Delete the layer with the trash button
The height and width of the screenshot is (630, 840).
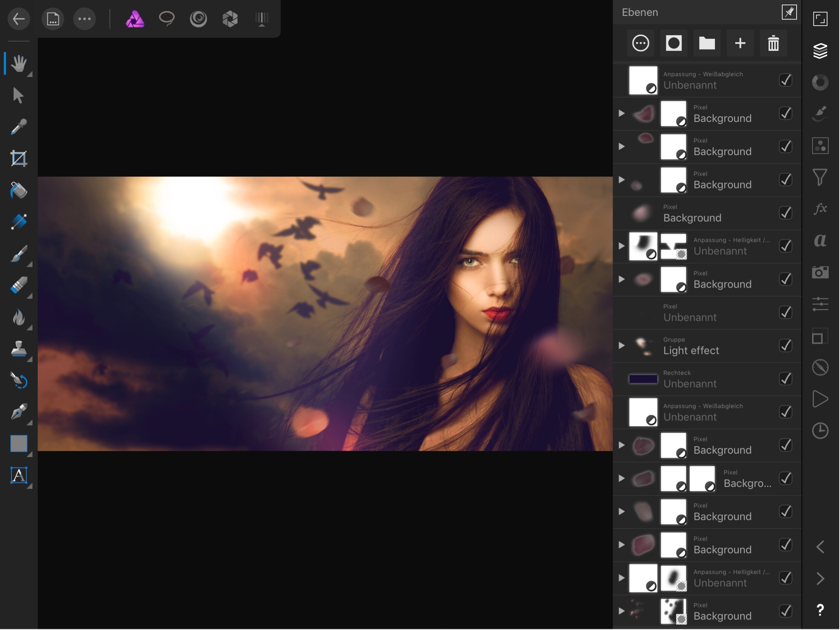click(x=774, y=43)
